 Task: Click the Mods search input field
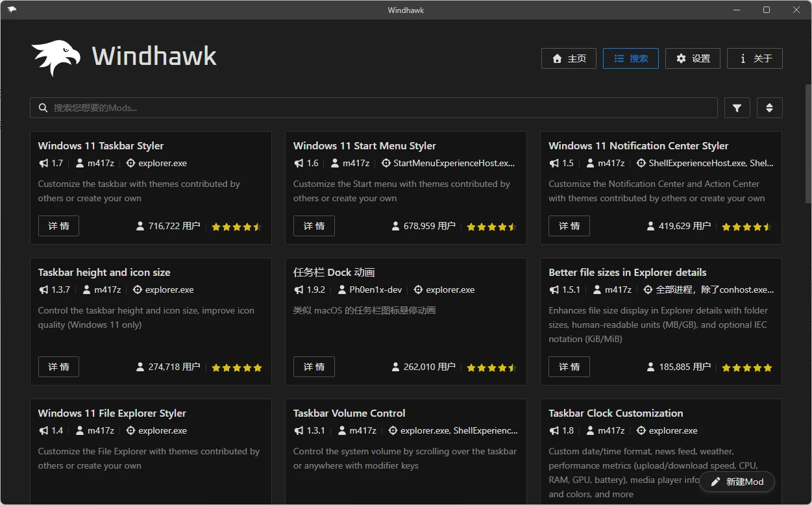tap(374, 108)
